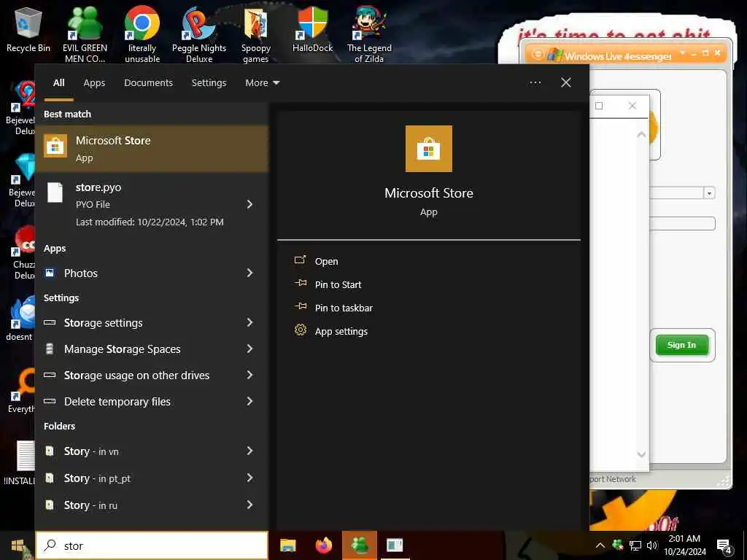Switch to the Apps search tab
747x560 pixels.
pos(94,83)
